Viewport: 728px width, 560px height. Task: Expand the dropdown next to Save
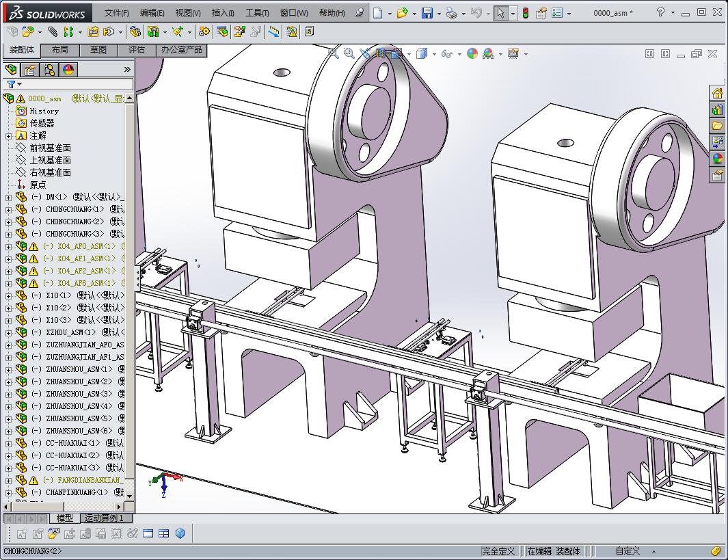438,12
